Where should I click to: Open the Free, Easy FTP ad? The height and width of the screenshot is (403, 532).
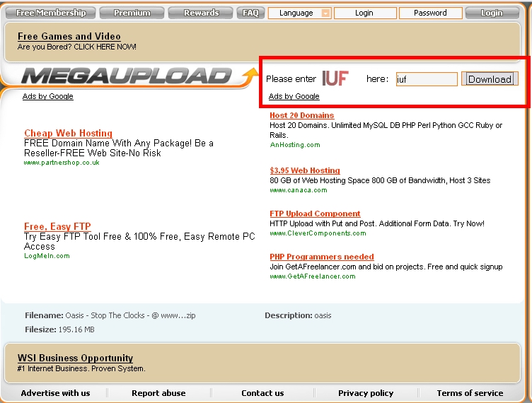pyautogui.click(x=57, y=226)
